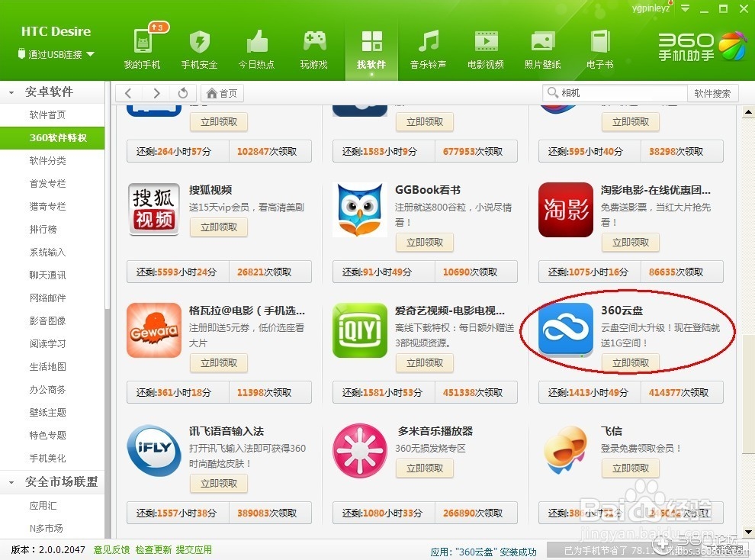755x560 pixels.
Task: Click the HTC Desire device name
Action: click(x=56, y=31)
